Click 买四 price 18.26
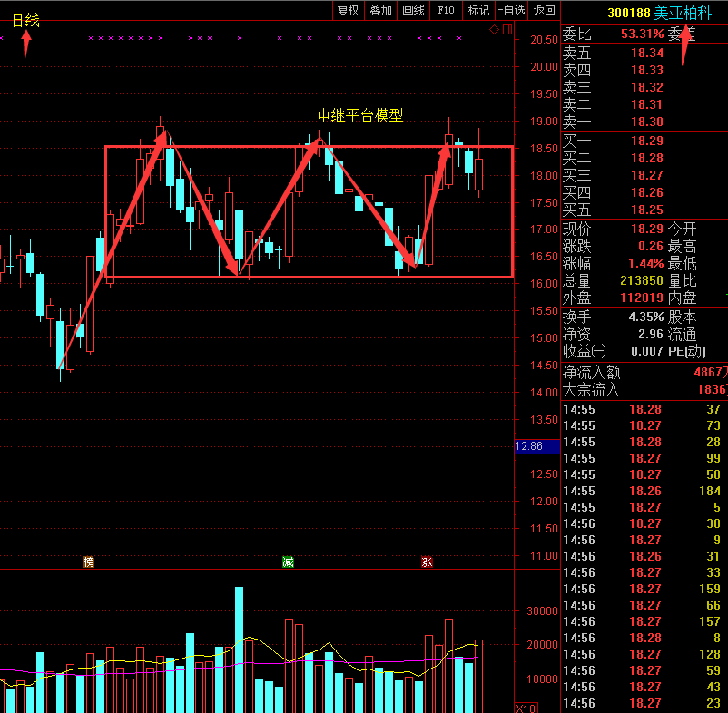The image size is (728, 713). [x=647, y=192]
